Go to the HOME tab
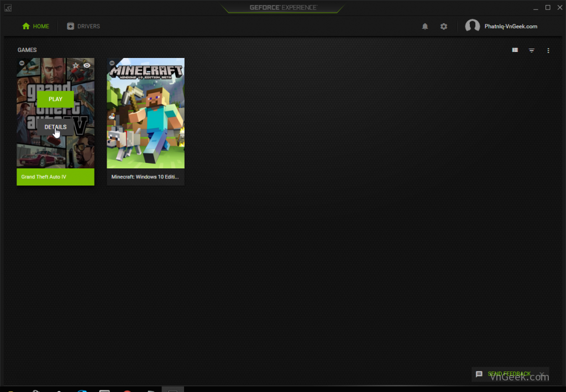The height and width of the screenshot is (392, 566). [35, 27]
